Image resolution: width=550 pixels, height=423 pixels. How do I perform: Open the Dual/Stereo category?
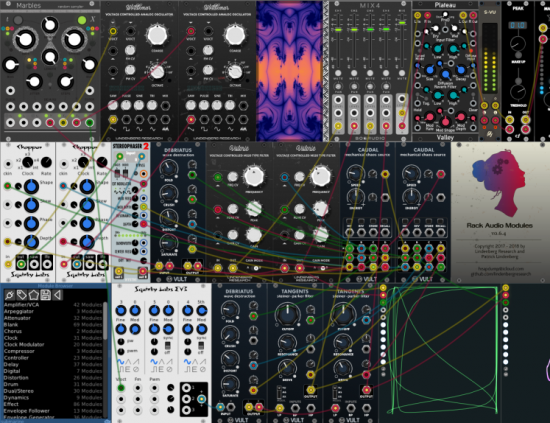pyautogui.click(x=53, y=391)
